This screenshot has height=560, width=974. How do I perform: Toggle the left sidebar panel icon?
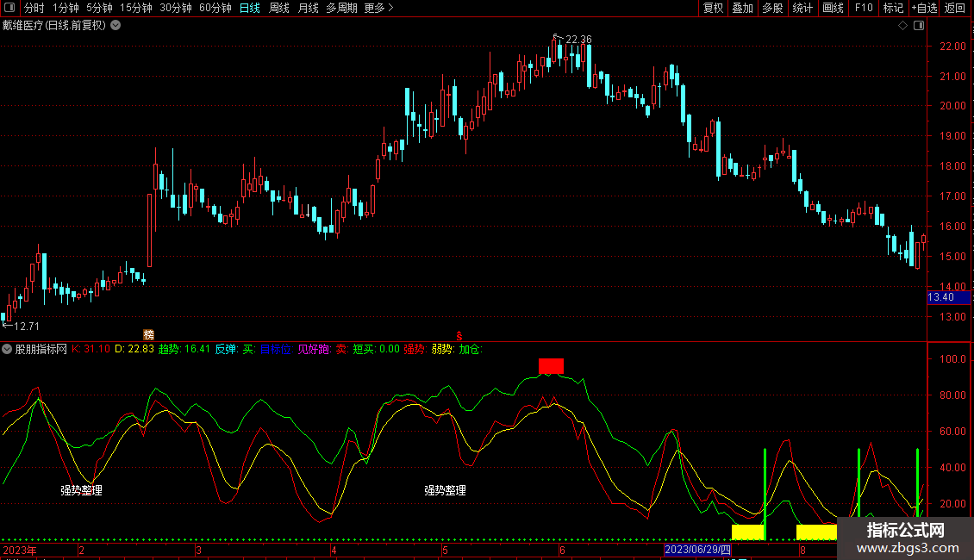point(9,9)
